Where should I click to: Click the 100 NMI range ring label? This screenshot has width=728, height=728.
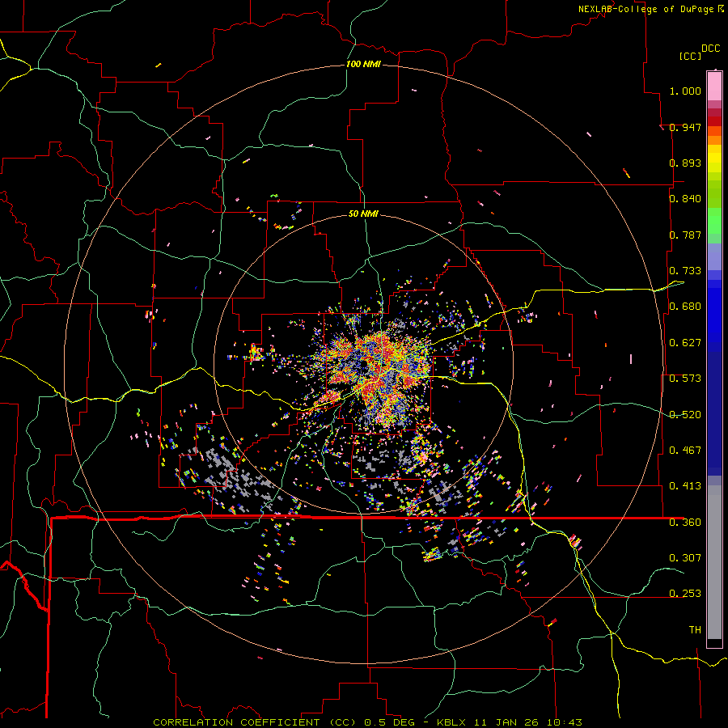[363, 64]
